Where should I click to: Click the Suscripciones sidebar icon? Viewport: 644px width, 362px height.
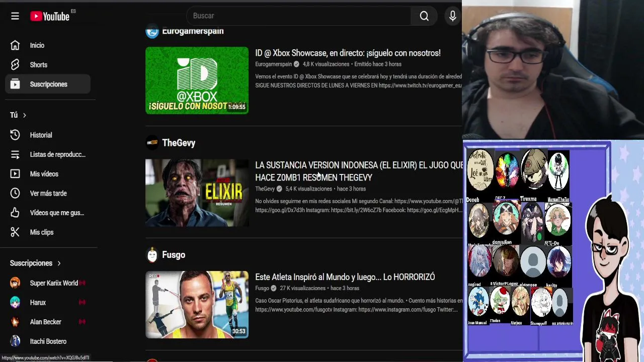[15, 84]
